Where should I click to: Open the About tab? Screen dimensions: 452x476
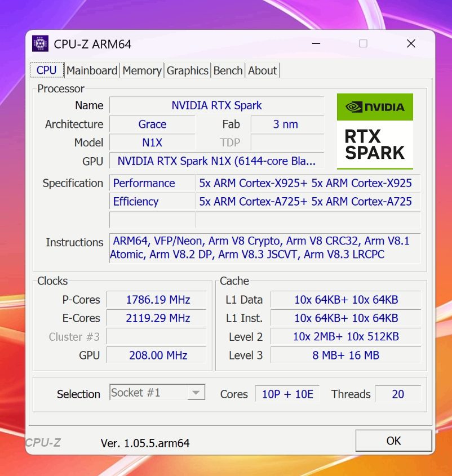tap(263, 70)
